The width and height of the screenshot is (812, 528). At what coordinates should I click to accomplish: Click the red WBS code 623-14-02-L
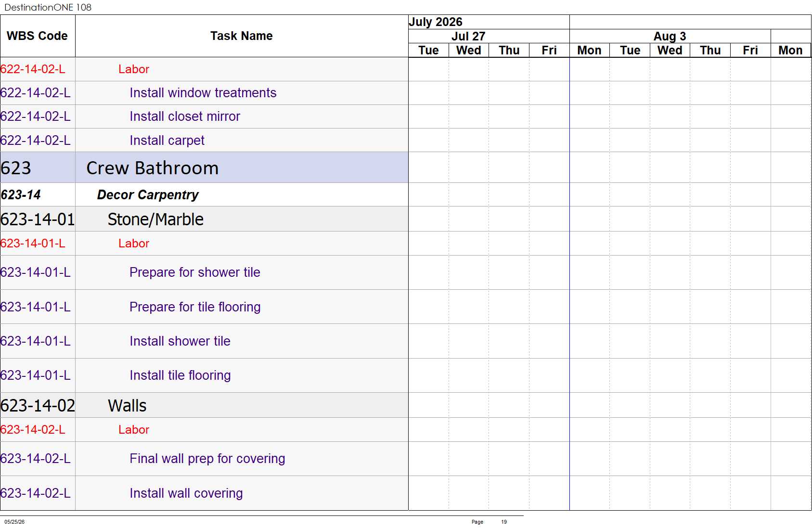(x=33, y=430)
